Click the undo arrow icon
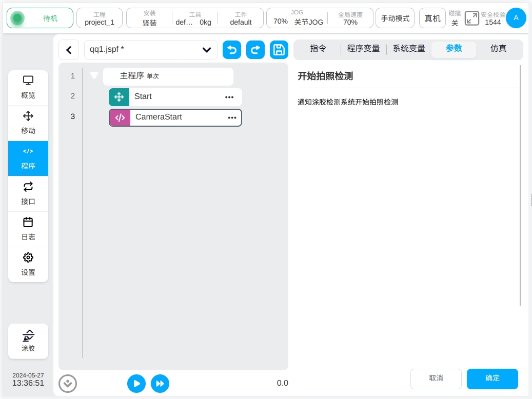The width and height of the screenshot is (532, 399). (x=232, y=50)
